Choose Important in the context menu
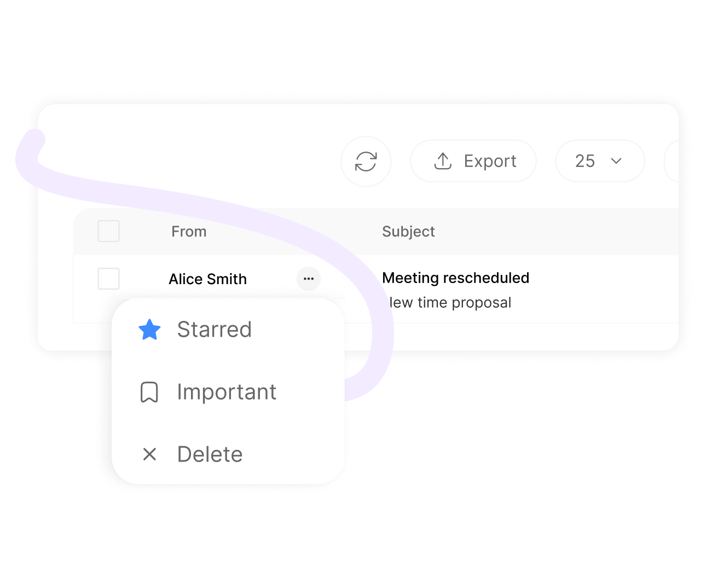The height and width of the screenshot is (588, 706). pyautogui.click(x=227, y=392)
